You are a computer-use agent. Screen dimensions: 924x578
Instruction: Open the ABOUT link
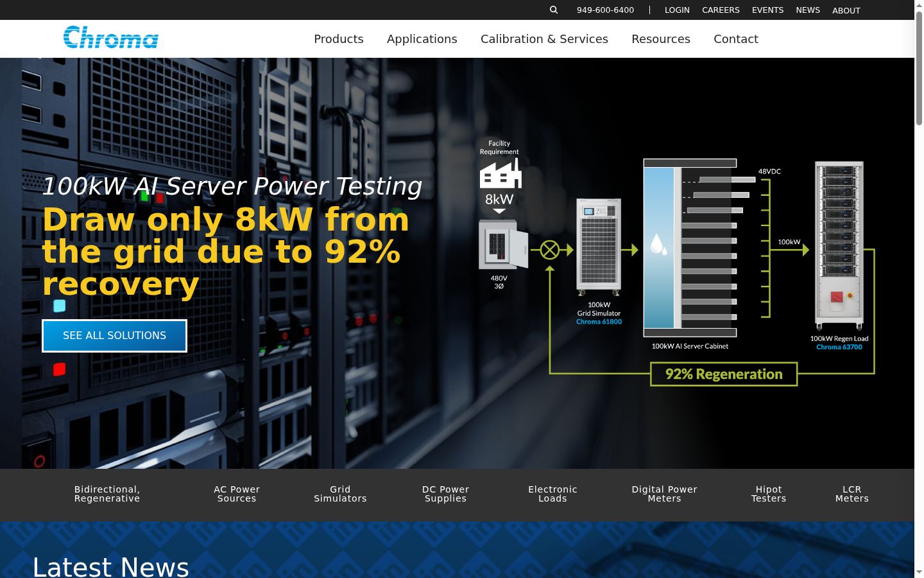tap(846, 10)
